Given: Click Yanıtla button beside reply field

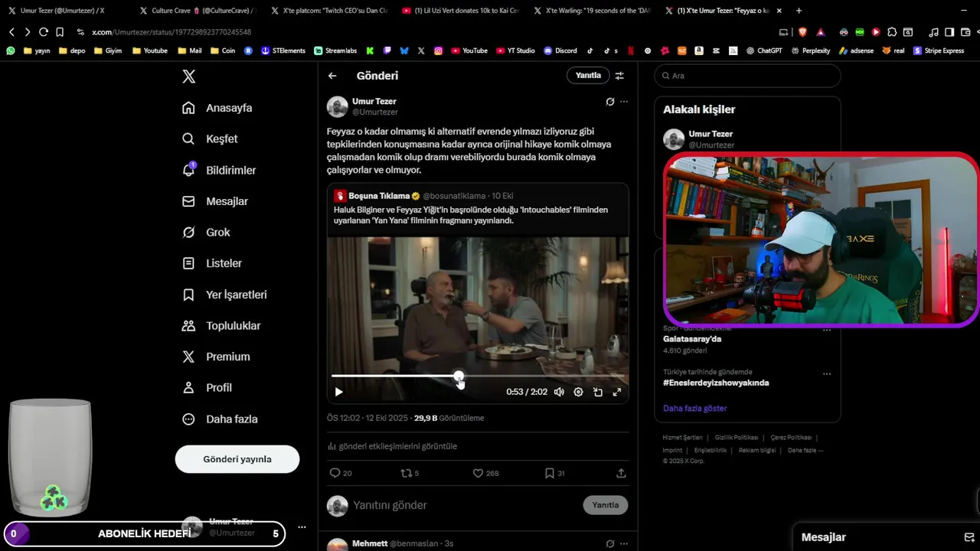Looking at the screenshot, I should click(x=605, y=505).
